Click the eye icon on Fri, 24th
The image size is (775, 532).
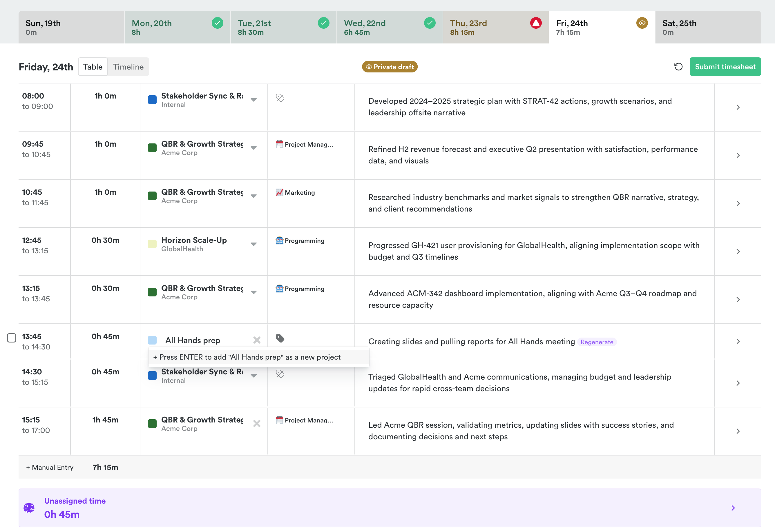[642, 23]
